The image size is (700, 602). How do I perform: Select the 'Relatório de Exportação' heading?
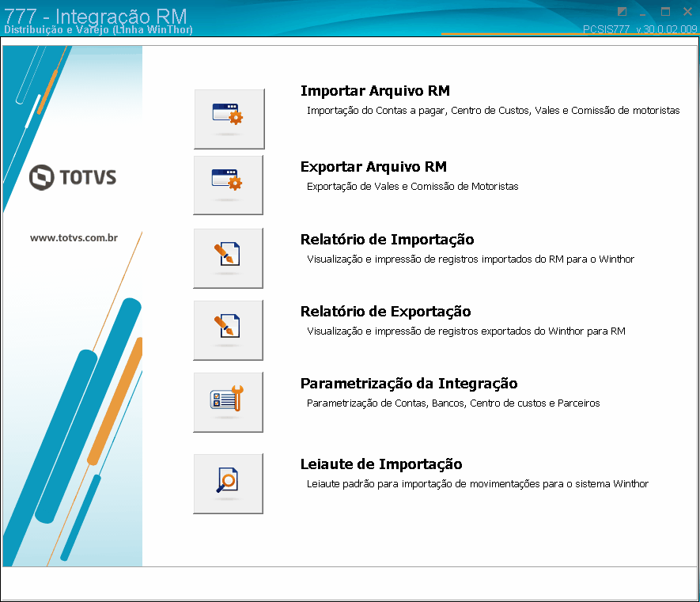pyautogui.click(x=385, y=311)
